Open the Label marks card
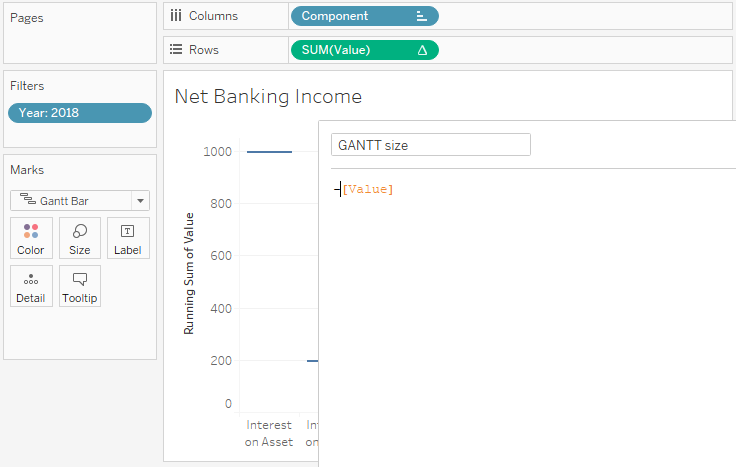736x467 pixels. click(x=128, y=238)
